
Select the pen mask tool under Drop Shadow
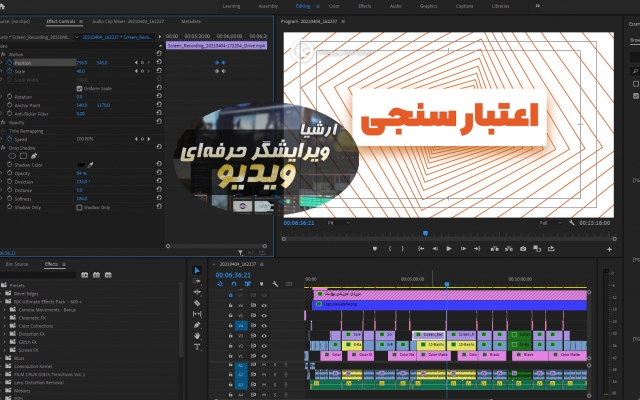(x=34, y=156)
